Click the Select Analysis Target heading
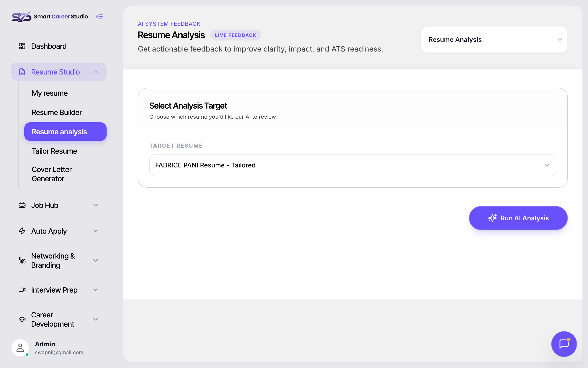Viewport: 588px width, 368px height. (188, 106)
